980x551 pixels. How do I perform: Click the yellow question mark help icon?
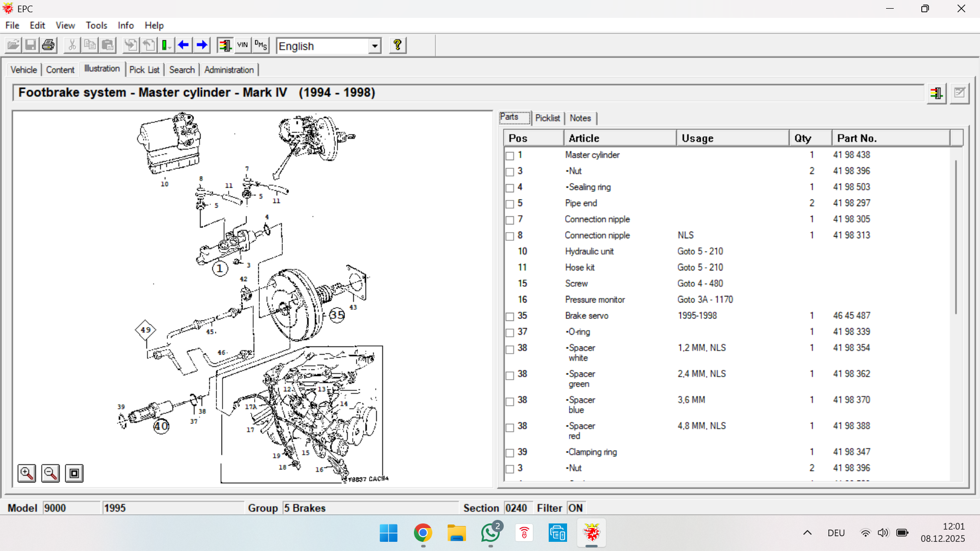point(397,45)
